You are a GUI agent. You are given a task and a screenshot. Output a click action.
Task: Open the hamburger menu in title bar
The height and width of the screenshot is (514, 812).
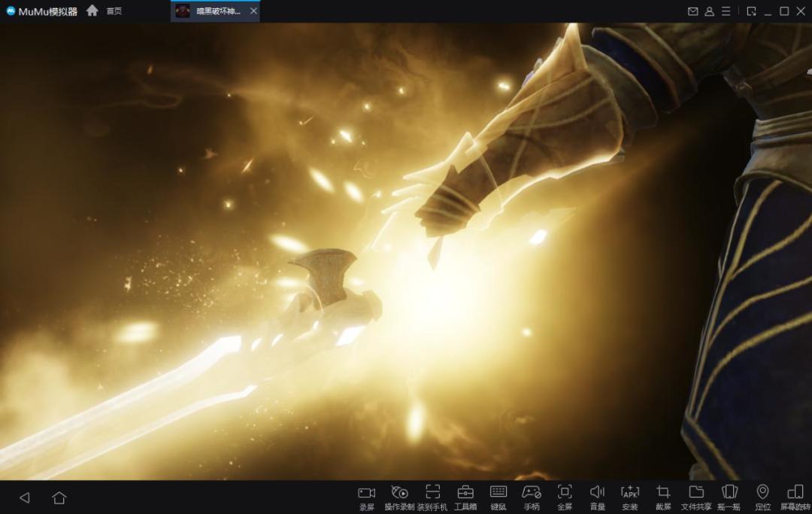726,11
